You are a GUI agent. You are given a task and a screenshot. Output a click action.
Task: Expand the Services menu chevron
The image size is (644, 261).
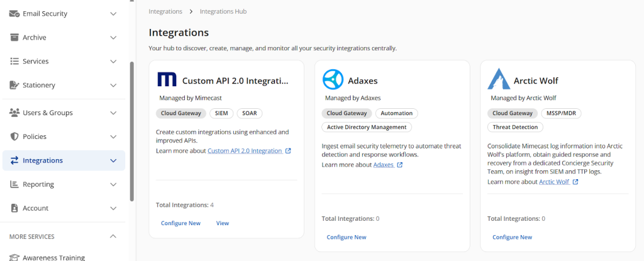(113, 61)
